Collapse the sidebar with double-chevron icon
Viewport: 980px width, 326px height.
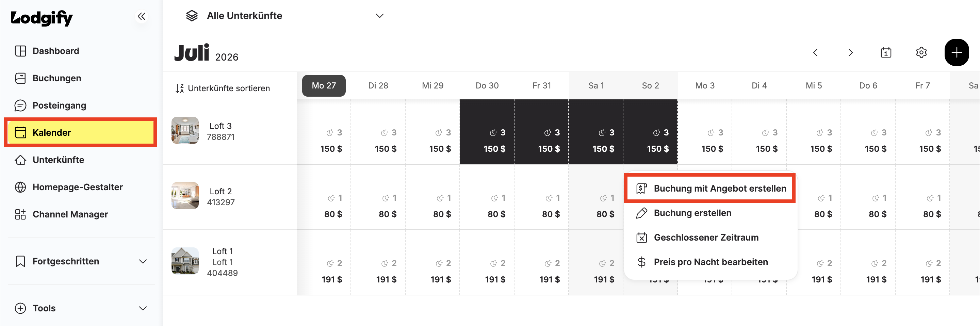pyautogui.click(x=142, y=16)
